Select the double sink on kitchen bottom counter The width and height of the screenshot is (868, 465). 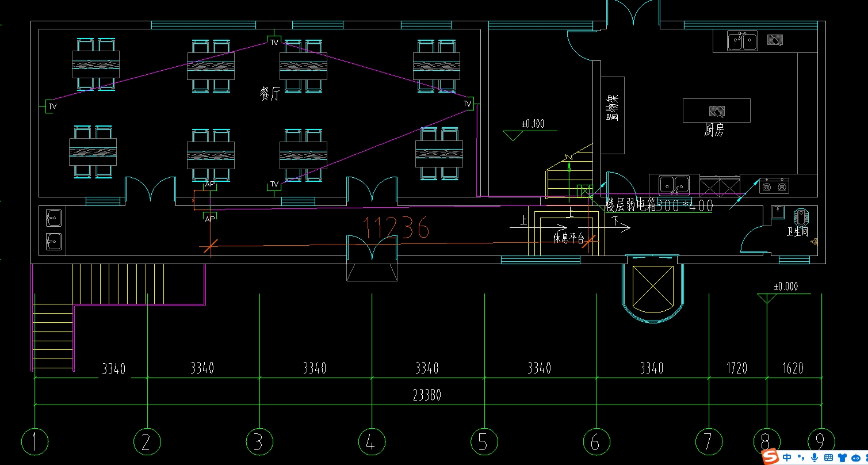coord(674,185)
